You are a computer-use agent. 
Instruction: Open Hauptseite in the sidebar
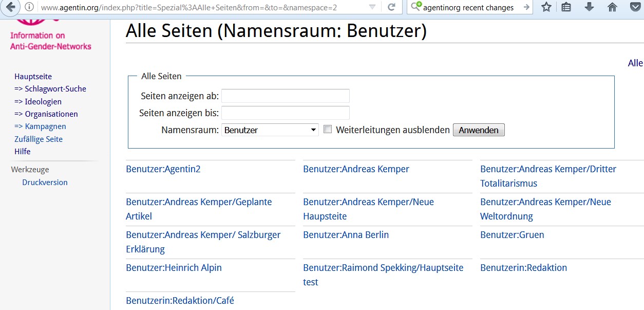pyautogui.click(x=33, y=77)
